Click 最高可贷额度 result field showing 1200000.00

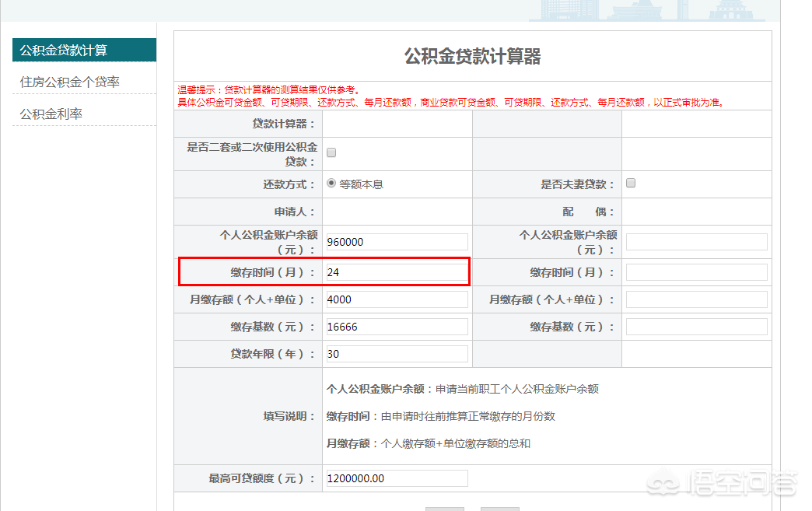(397, 478)
